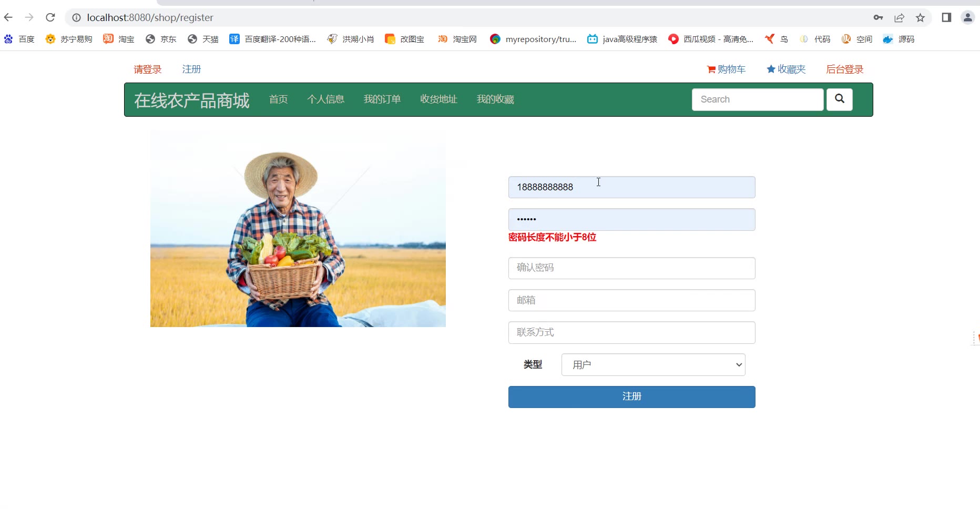Go to 首页 in navigation bar
This screenshot has height=509, width=980.
click(x=279, y=99)
